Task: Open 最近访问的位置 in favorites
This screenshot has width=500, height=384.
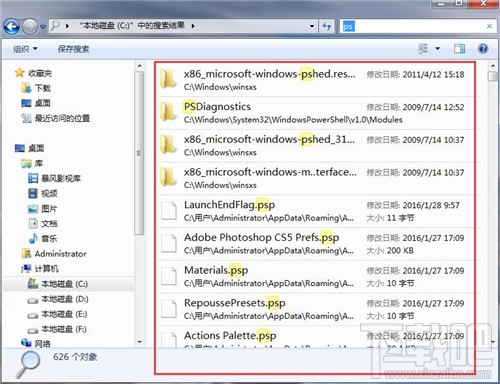Action: pos(56,118)
